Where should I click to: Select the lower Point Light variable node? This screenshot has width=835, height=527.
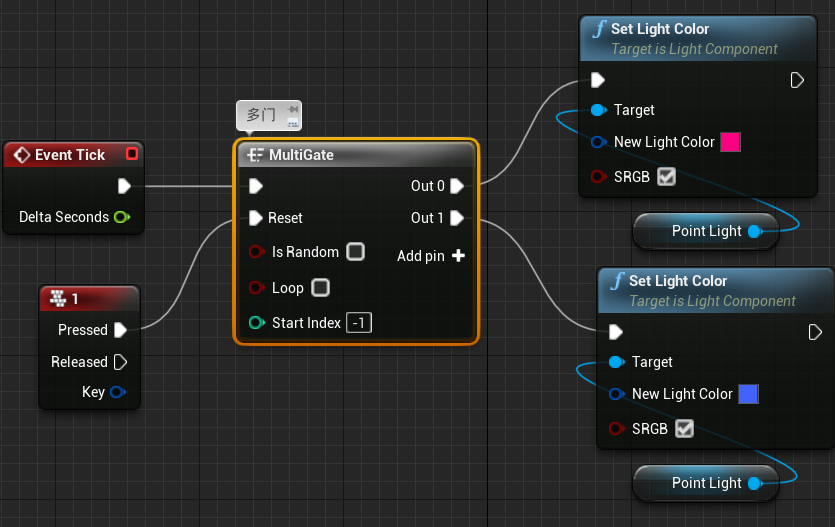[x=706, y=483]
